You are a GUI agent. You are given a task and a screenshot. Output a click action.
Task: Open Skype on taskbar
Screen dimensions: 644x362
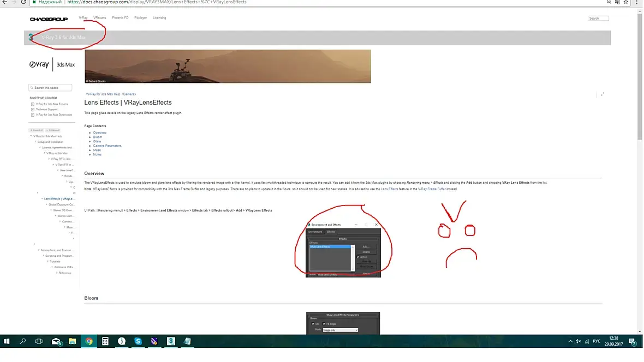(x=138, y=341)
